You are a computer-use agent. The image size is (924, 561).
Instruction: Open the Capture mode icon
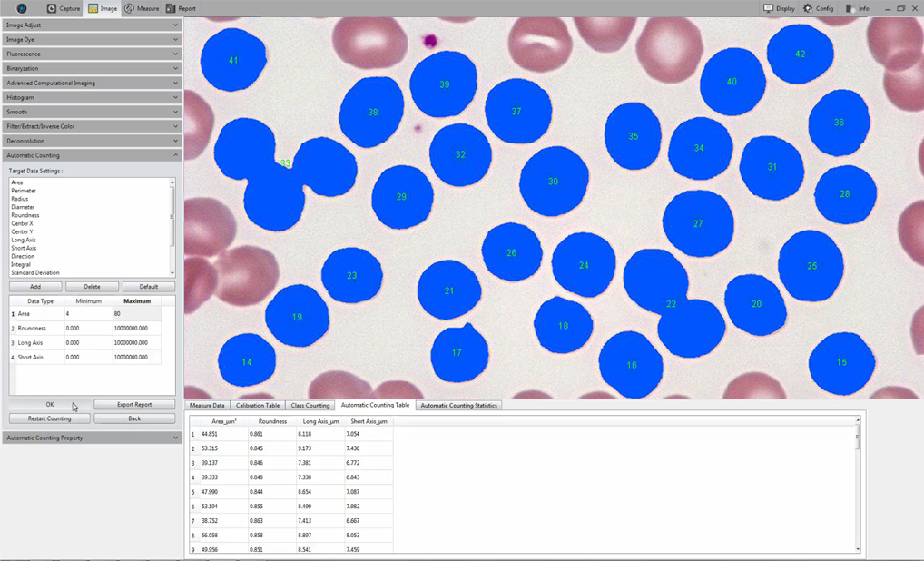click(x=52, y=8)
